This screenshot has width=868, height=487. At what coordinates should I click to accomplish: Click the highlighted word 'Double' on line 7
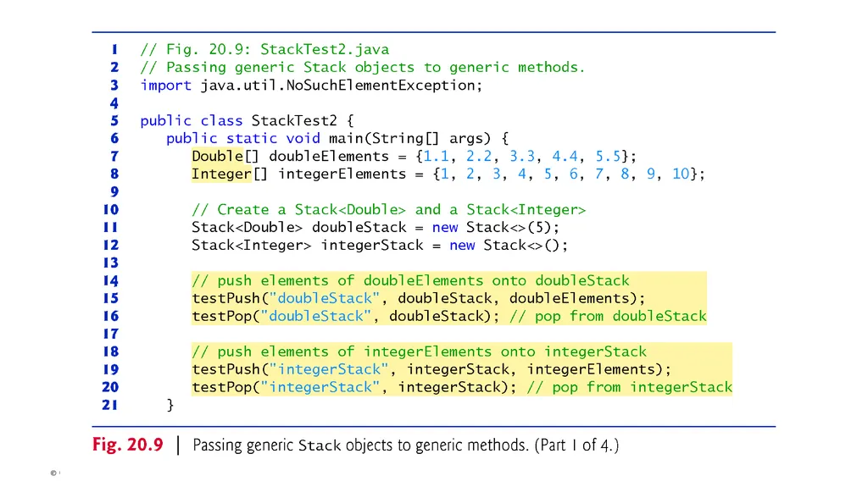218,156
